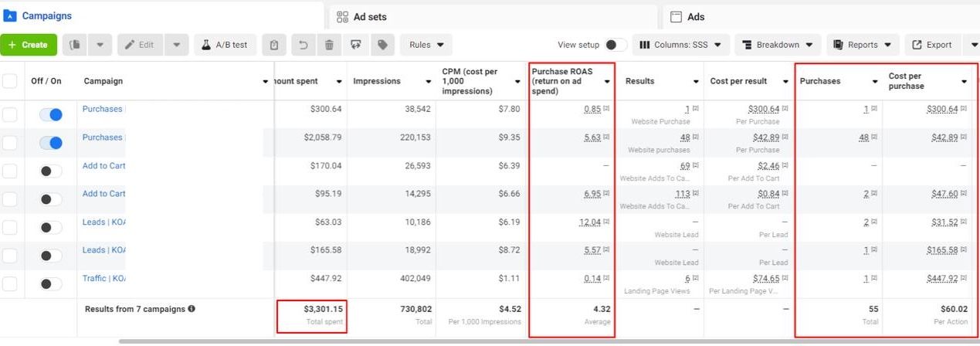Expand the Breakdown dropdown
This screenshot has height=346, width=980.
[x=777, y=45]
